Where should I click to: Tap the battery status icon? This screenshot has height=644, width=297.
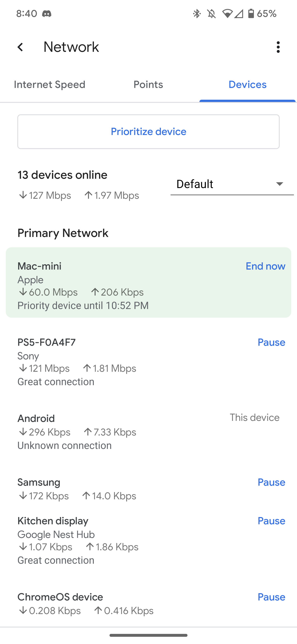tap(251, 13)
